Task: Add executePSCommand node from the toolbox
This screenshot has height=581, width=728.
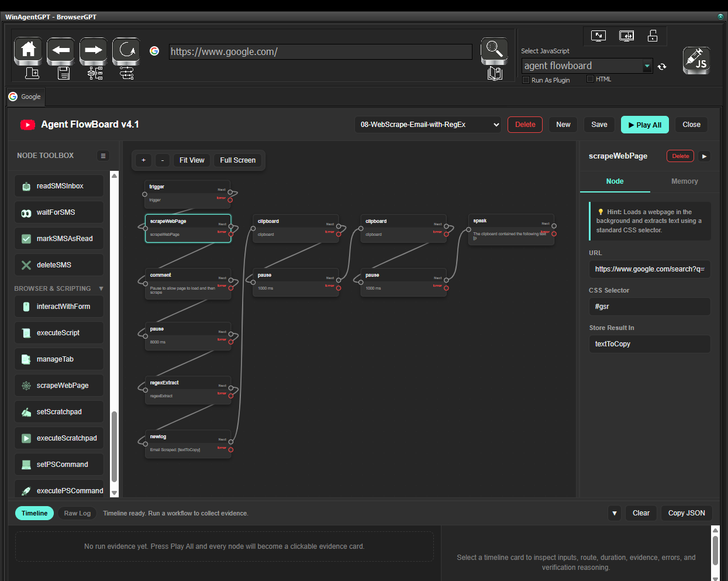Action: tap(59, 490)
